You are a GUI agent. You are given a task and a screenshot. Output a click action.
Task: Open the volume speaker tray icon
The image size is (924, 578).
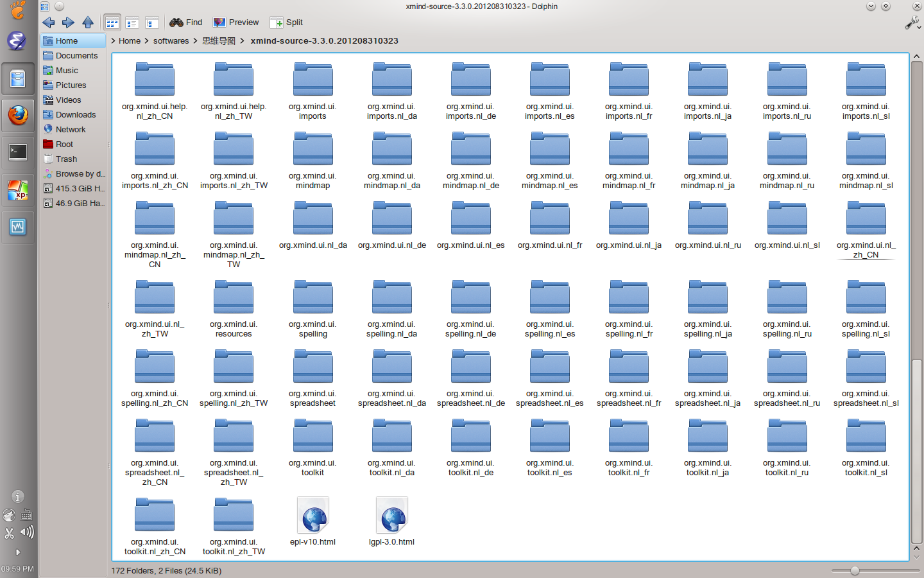click(27, 532)
